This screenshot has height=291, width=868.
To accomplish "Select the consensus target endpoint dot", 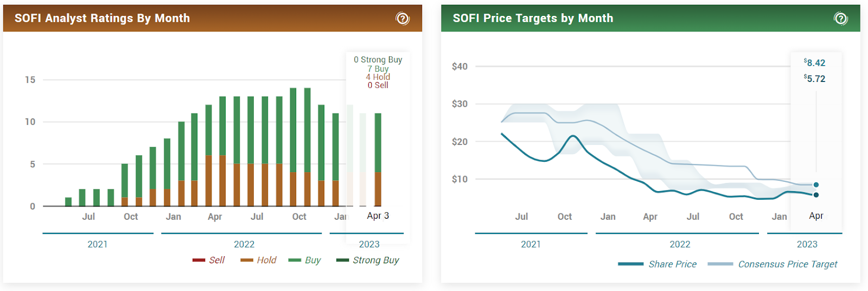I will coord(816,185).
